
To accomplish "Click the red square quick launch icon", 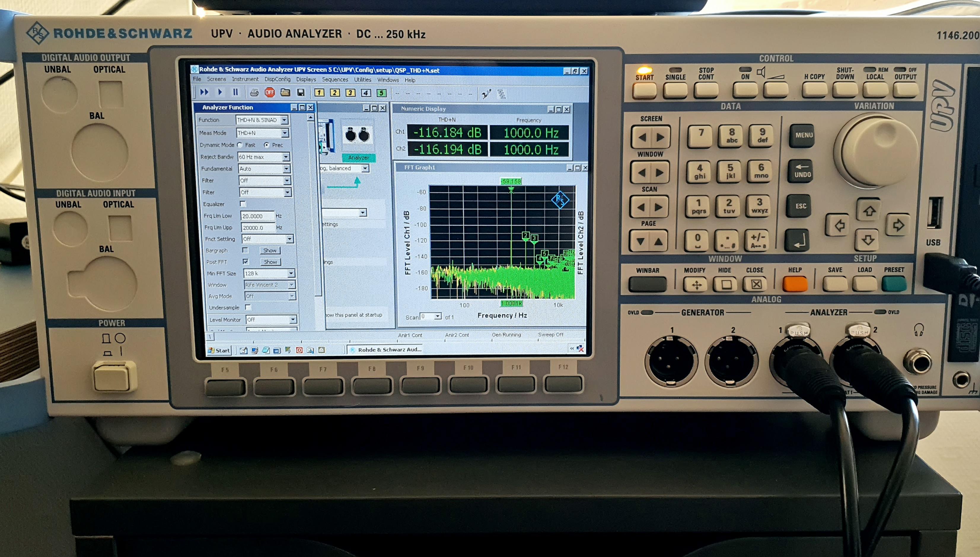I will point(299,350).
